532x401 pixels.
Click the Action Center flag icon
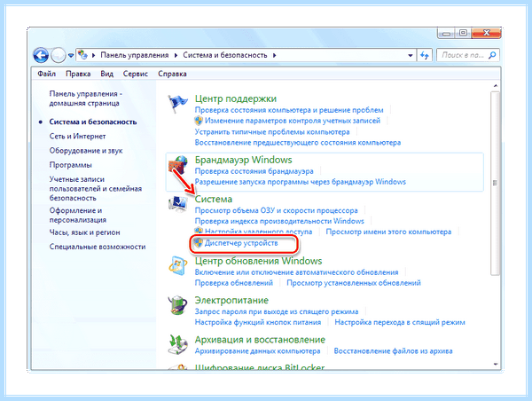pos(177,104)
